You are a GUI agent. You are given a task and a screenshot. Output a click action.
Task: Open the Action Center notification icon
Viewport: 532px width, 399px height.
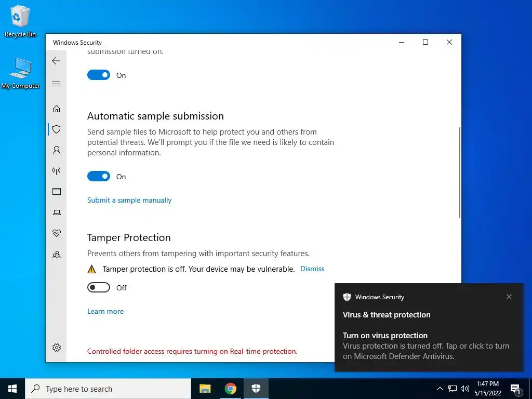[x=515, y=389]
